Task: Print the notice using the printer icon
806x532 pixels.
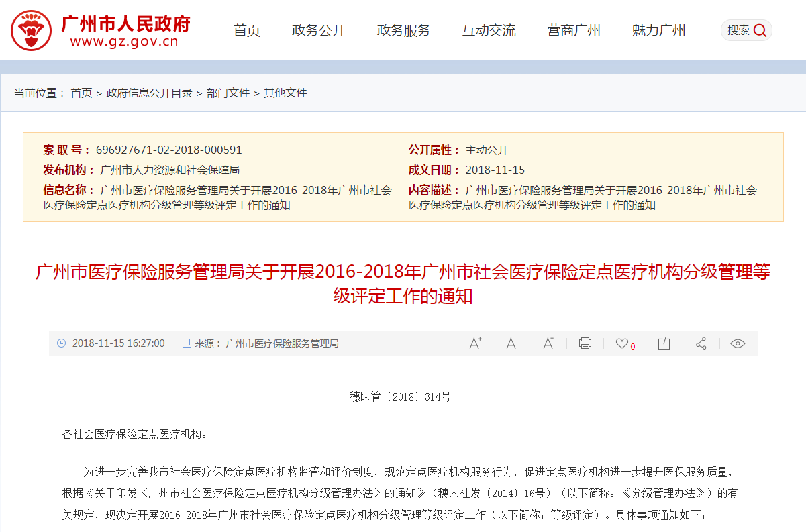Action: click(x=585, y=343)
